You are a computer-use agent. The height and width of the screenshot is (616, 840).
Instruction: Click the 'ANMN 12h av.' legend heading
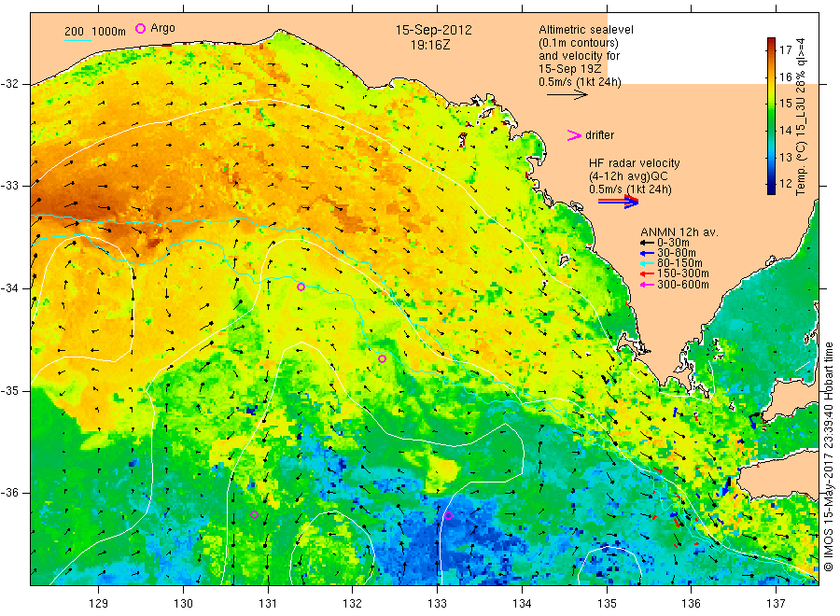(x=679, y=232)
